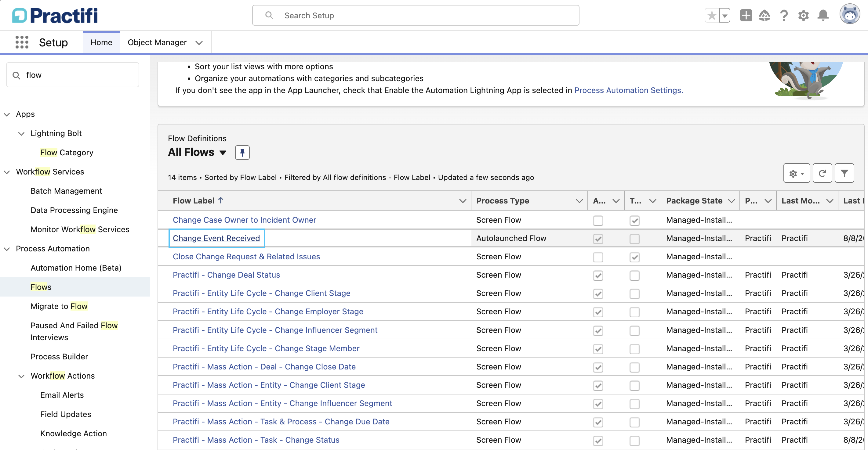Open Automation Home (Beta) item
The height and width of the screenshot is (450, 868).
pos(76,268)
